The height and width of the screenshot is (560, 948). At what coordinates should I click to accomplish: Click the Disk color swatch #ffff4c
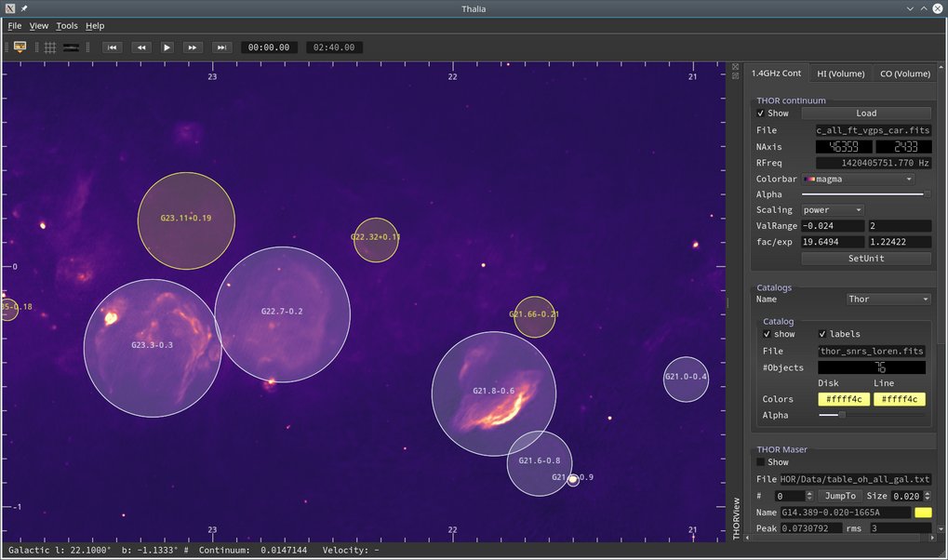pos(843,399)
